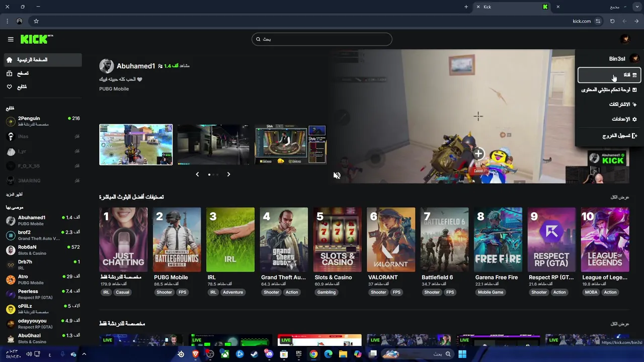Click the Chrome bookmark star icon
Screen dimensions: 644x362
point(36,21)
